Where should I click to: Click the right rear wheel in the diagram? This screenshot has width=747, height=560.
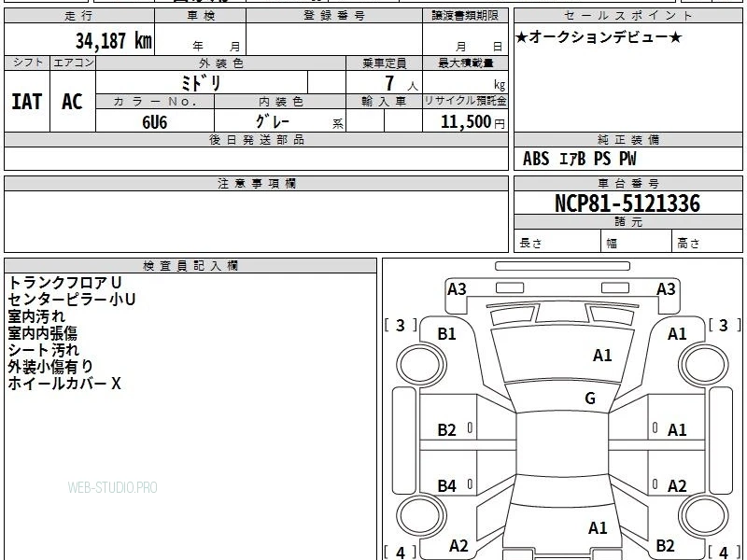(x=704, y=516)
